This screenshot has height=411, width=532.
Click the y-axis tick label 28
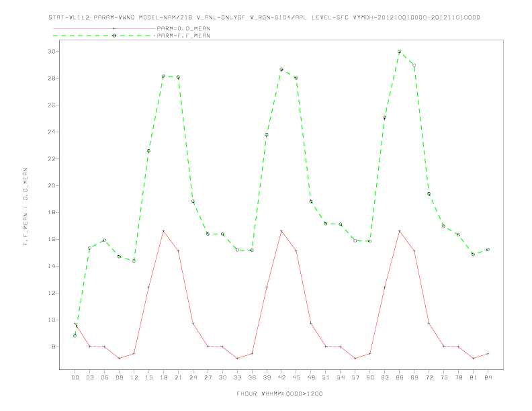(52, 79)
